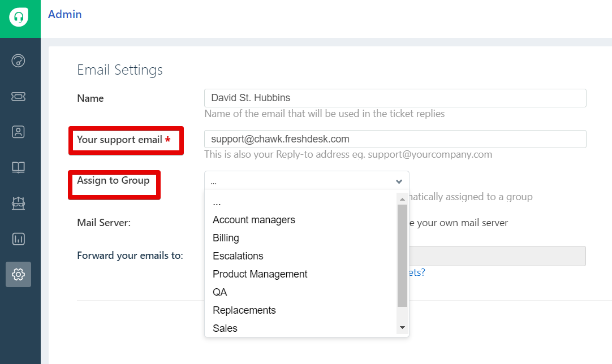Click the support email input field
612x364 pixels.
pos(395,139)
